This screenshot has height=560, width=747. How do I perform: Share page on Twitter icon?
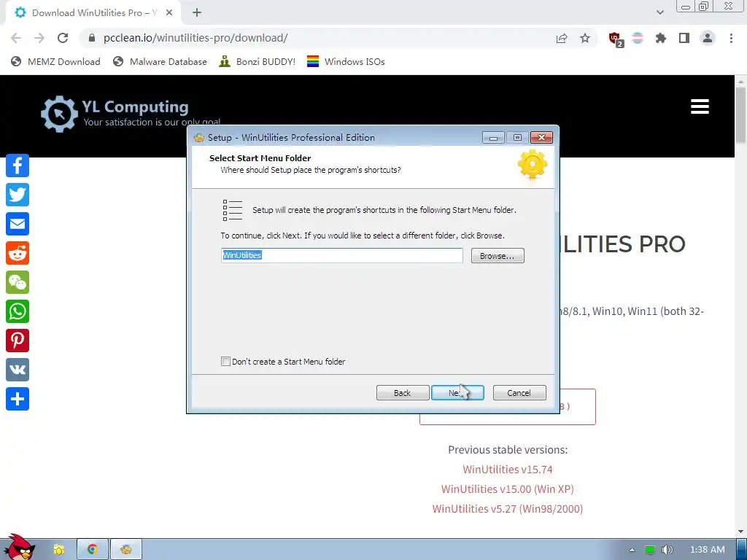point(18,195)
